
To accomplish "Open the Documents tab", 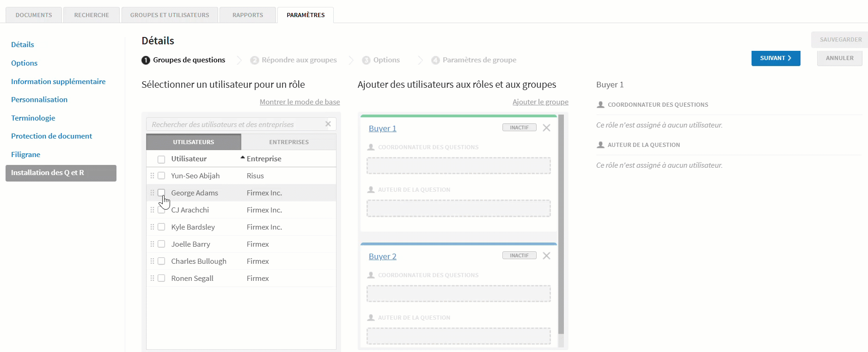I will (34, 15).
